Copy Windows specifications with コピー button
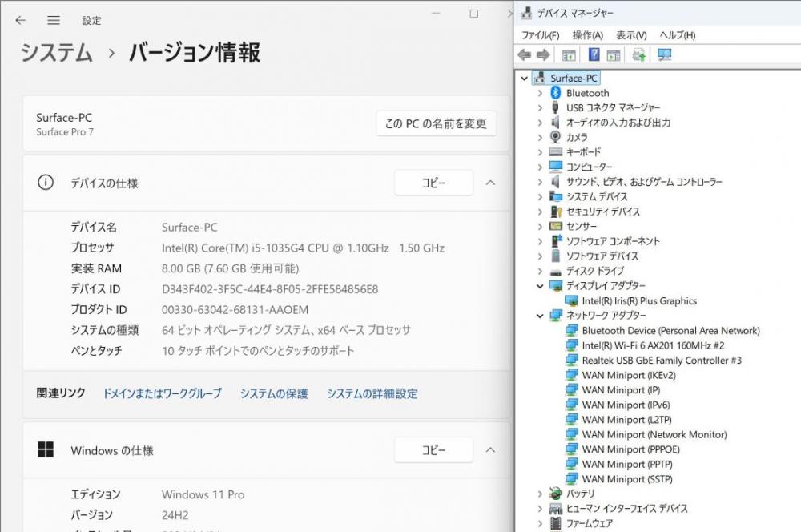801x532 pixels. 433,449
